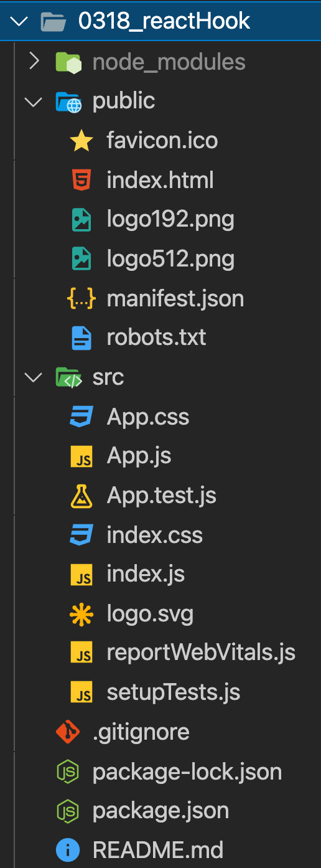Open the package.json file
Image resolution: width=321 pixels, height=868 pixels.
[x=160, y=812]
